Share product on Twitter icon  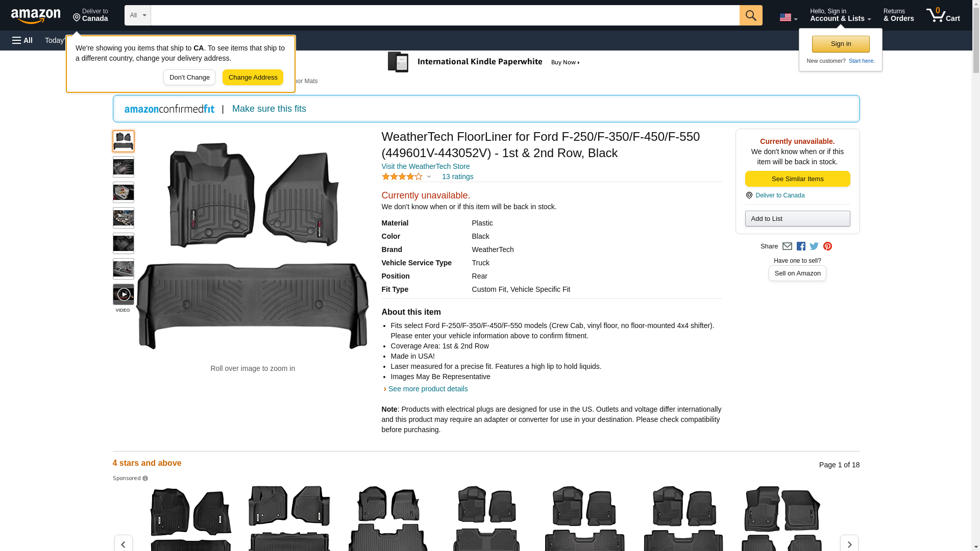814,246
